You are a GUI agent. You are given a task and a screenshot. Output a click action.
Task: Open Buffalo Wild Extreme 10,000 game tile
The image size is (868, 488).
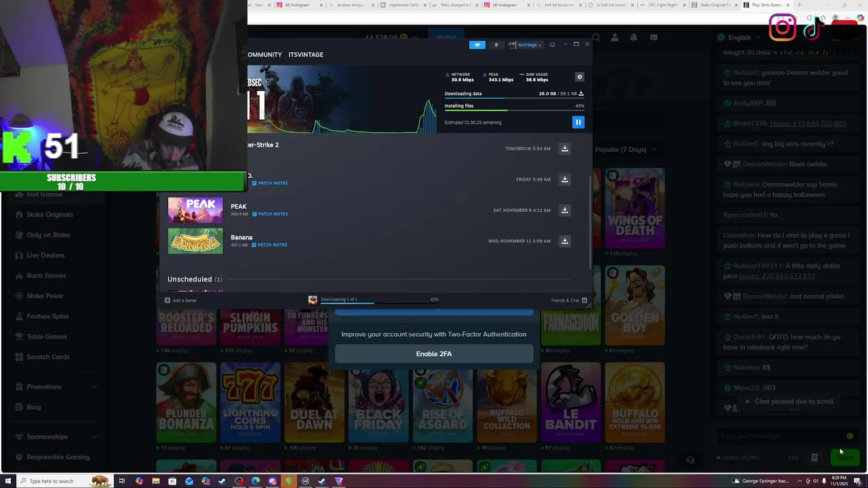[x=635, y=403]
